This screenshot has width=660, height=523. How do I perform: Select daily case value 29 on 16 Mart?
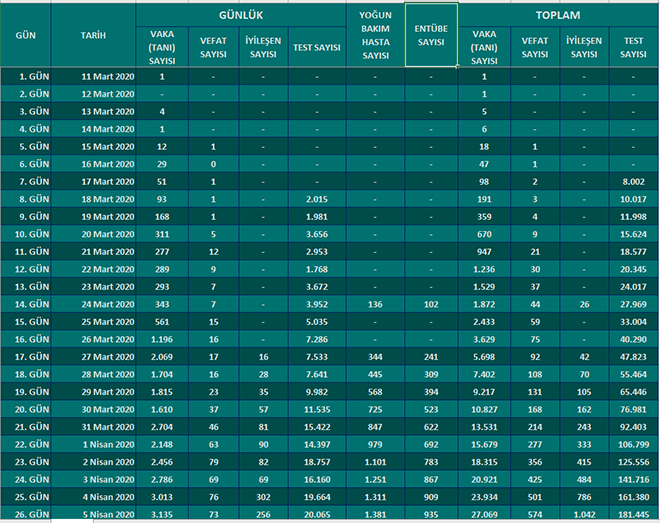(162, 164)
